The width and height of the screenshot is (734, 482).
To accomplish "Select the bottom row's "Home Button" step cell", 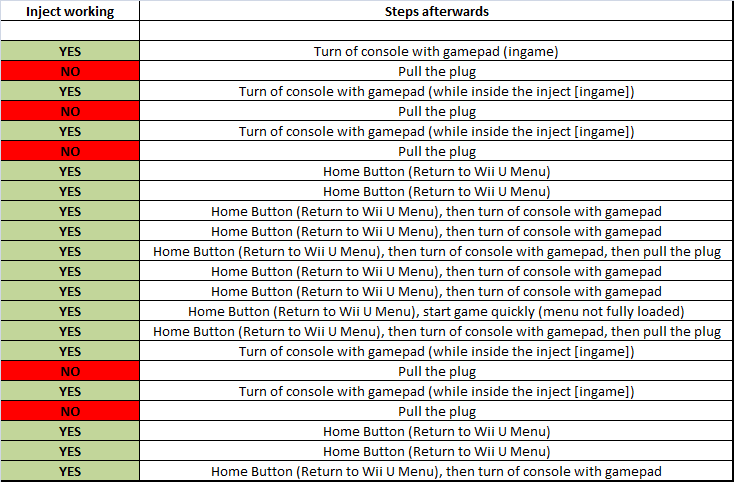I will coord(436,471).
